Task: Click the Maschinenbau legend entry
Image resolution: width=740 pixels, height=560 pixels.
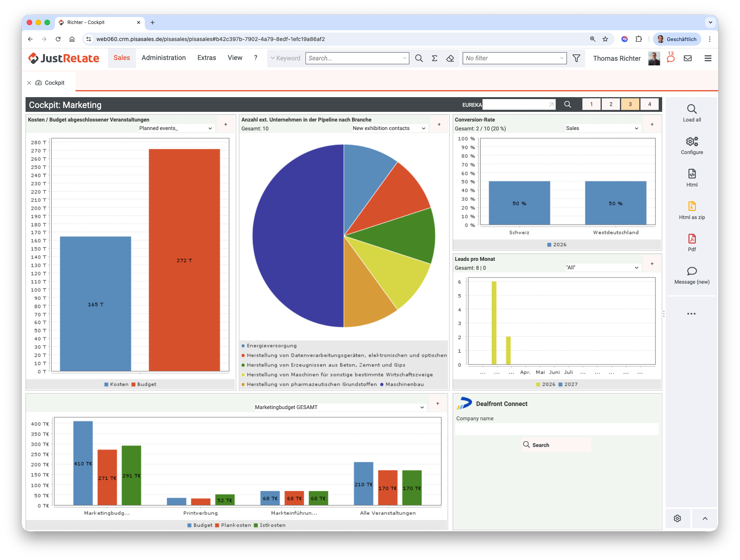Action: click(402, 385)
